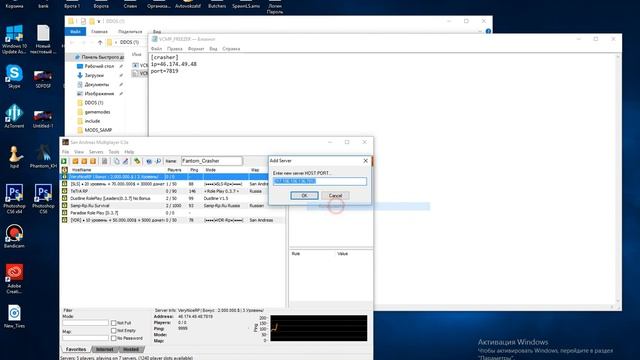
Task: Select the New_Tires desktop icon
Action: pos(14,316)
